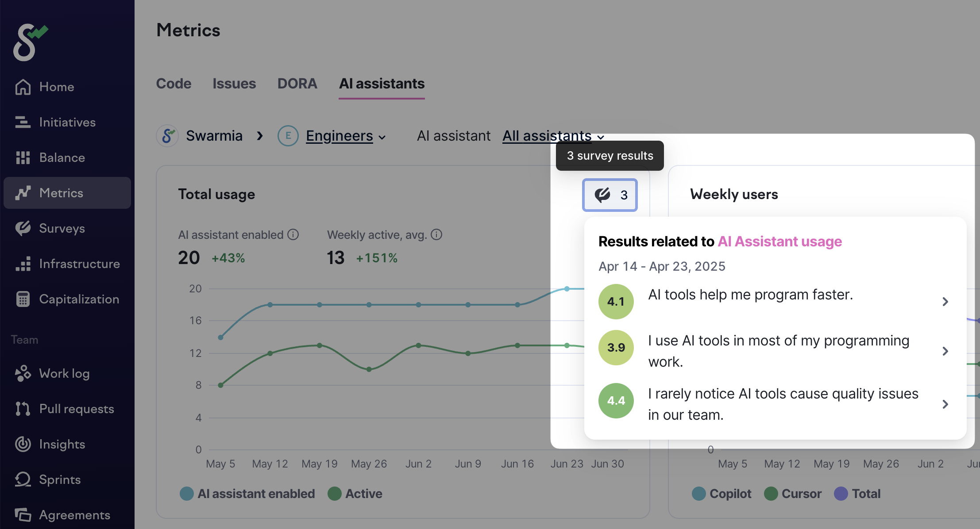The width and height of the screenshot is (980, 529).
Task: Click the Surveys leaf icon in sidebar
Action: (x=23, y=228)
